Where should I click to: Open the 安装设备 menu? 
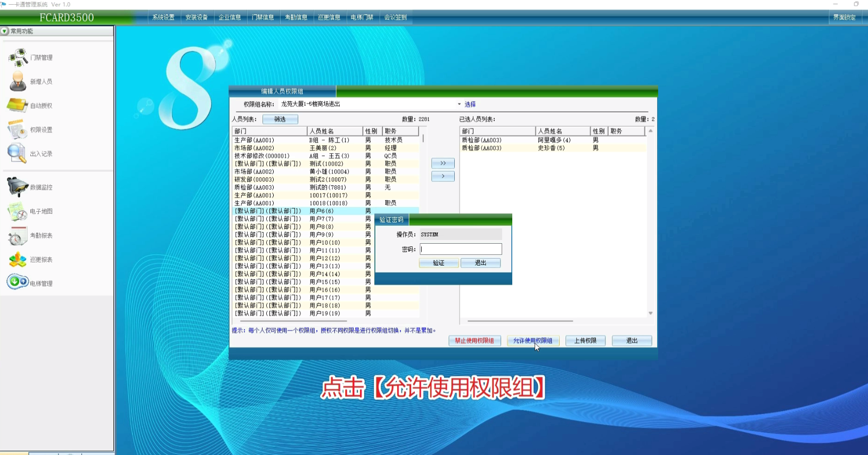point(196,18)
